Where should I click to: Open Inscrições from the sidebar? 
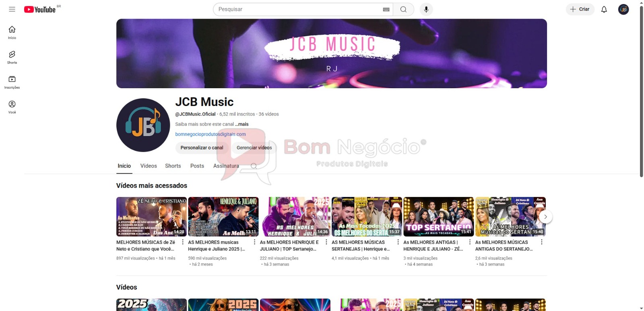tap(12, 82)
